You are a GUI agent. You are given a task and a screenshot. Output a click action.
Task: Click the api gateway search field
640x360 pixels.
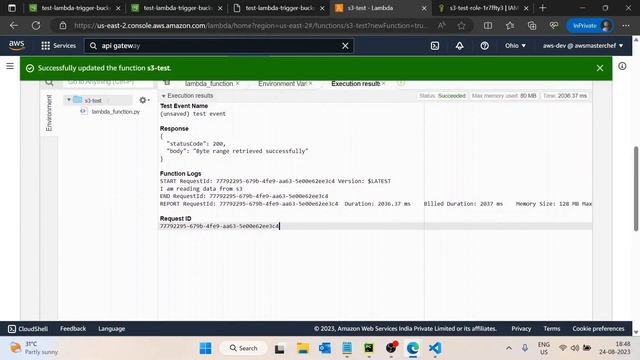[x=218, y=46]
